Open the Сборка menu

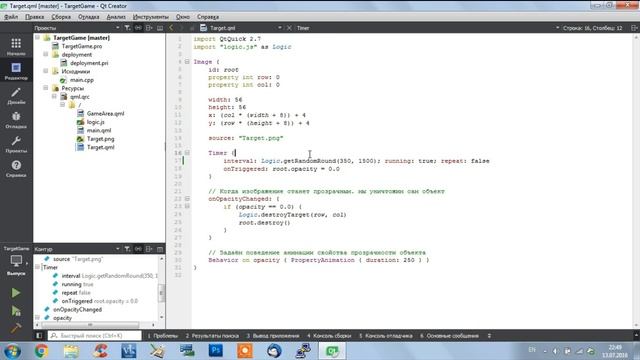[x=61, y=17]
